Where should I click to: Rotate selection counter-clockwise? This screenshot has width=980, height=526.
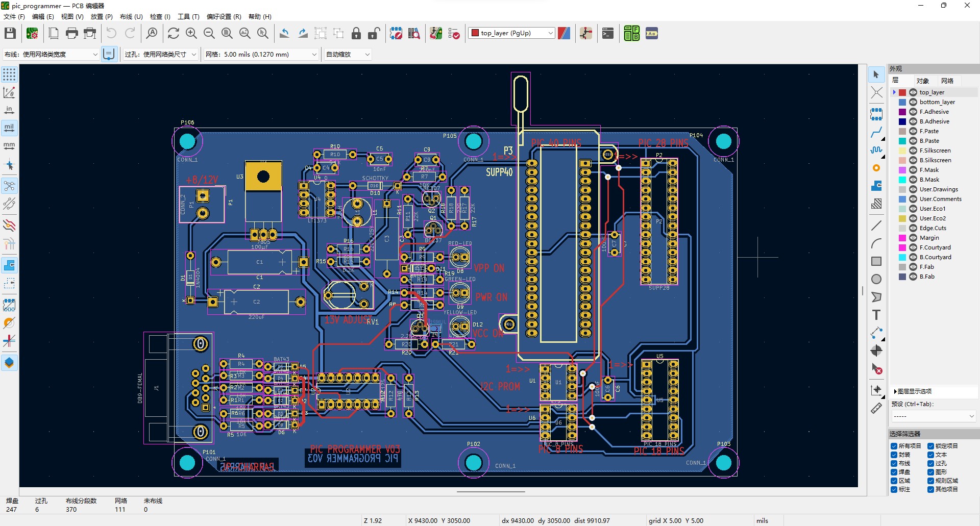point(285,34)
